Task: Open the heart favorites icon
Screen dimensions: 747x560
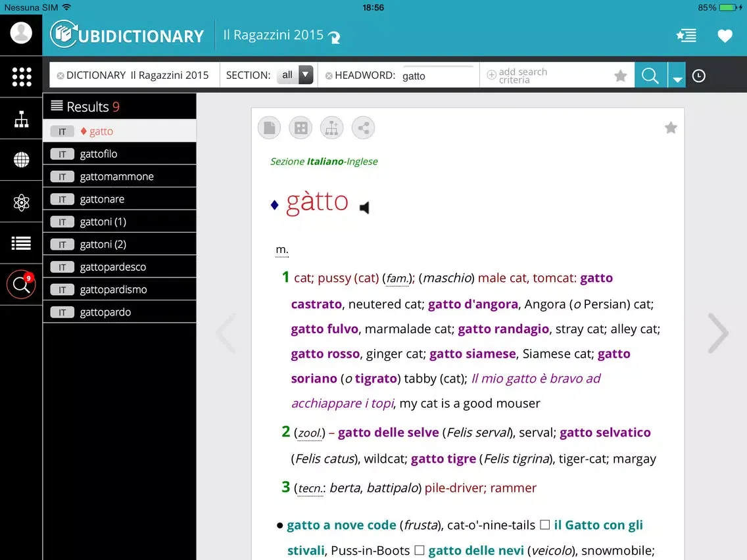Action: 725,35
